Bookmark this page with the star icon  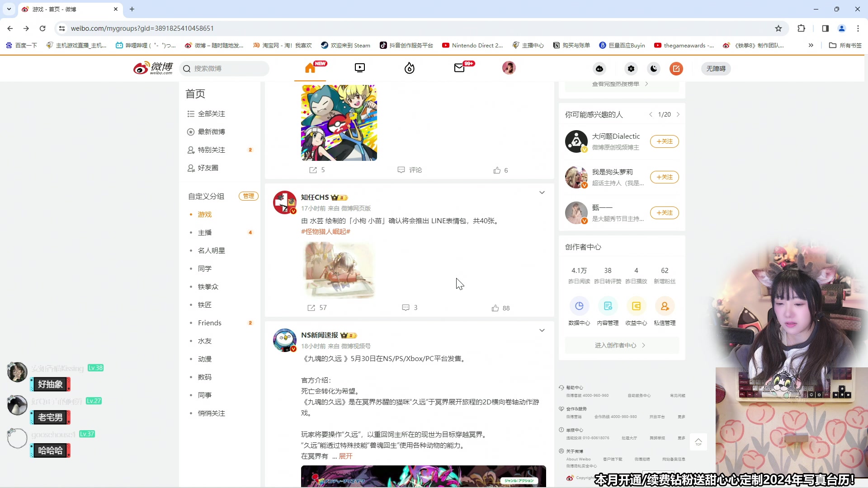[x=778, y=28]
